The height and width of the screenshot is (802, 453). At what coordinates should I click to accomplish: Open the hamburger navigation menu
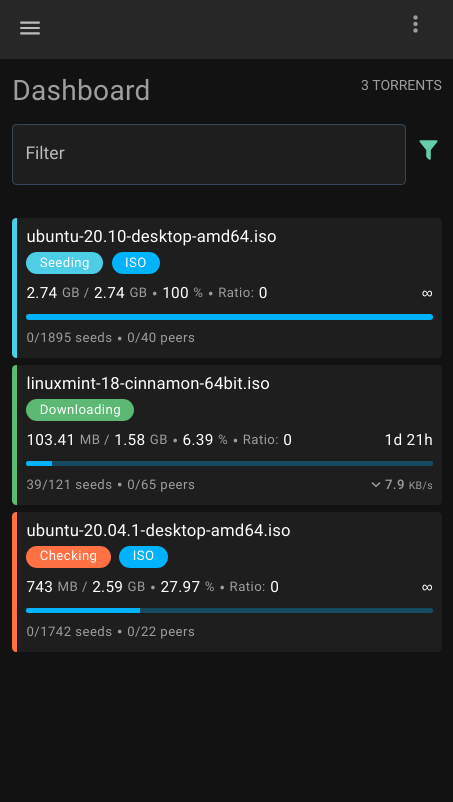pos(30,28)
